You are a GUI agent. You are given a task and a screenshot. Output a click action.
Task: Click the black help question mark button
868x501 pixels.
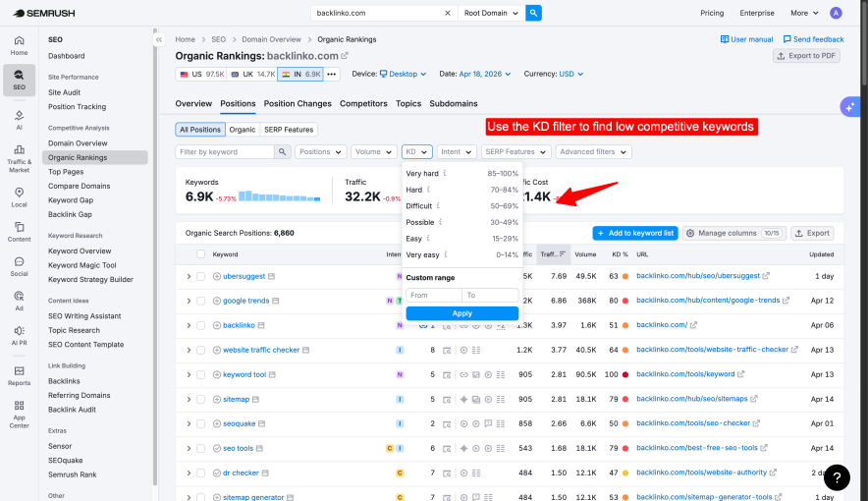pyautogui.click(x=836, y=477)
